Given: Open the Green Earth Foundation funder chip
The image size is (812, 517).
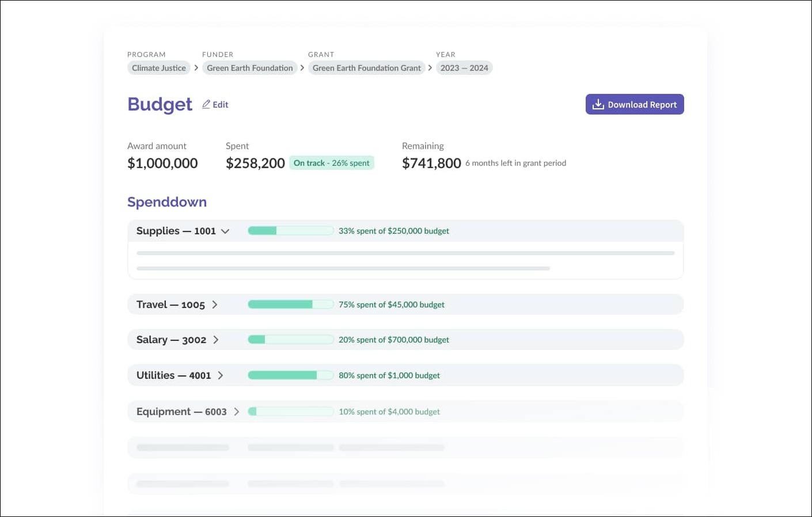Looking at the screenshot, I should tap(249, 67).
